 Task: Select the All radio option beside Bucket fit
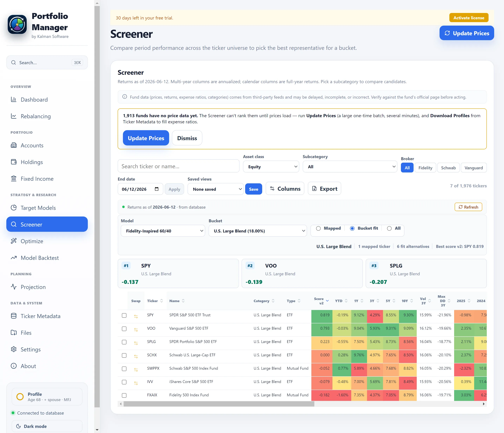tap(389, 228)
